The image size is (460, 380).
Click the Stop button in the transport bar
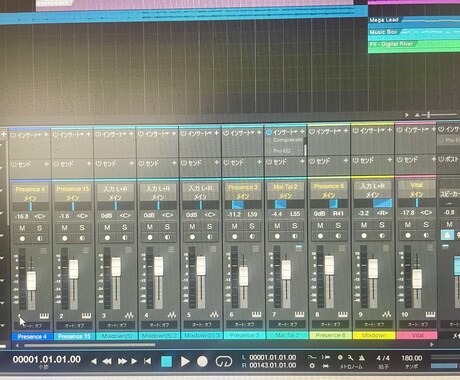(166, 361)
